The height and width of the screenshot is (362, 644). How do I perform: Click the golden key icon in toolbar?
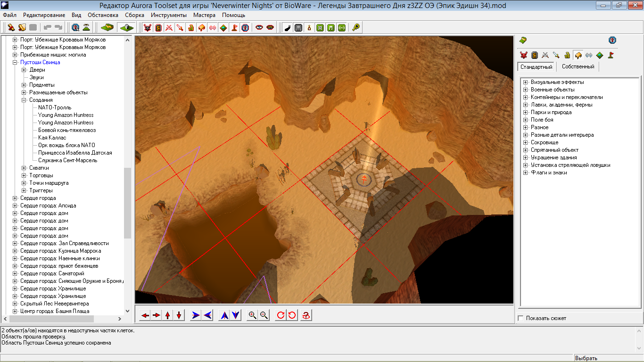(x=356, y=28)
